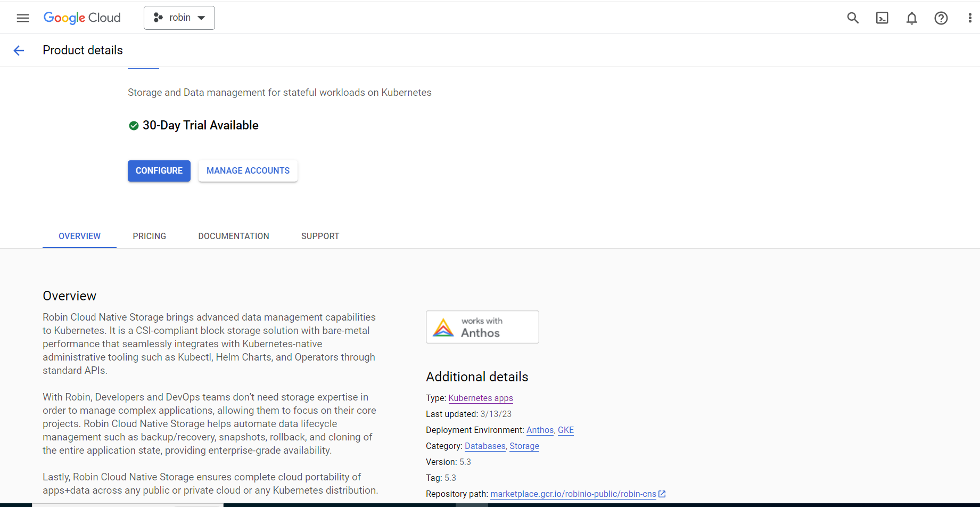Open the navigation menu
Viewport: 980px width, 507px height.
(x=22, y=18)
